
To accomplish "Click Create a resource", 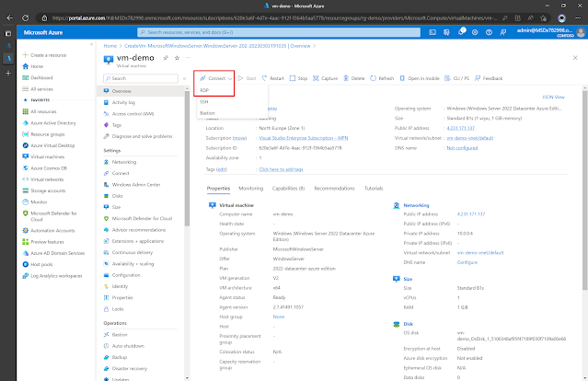I will [x=44, y=55].
